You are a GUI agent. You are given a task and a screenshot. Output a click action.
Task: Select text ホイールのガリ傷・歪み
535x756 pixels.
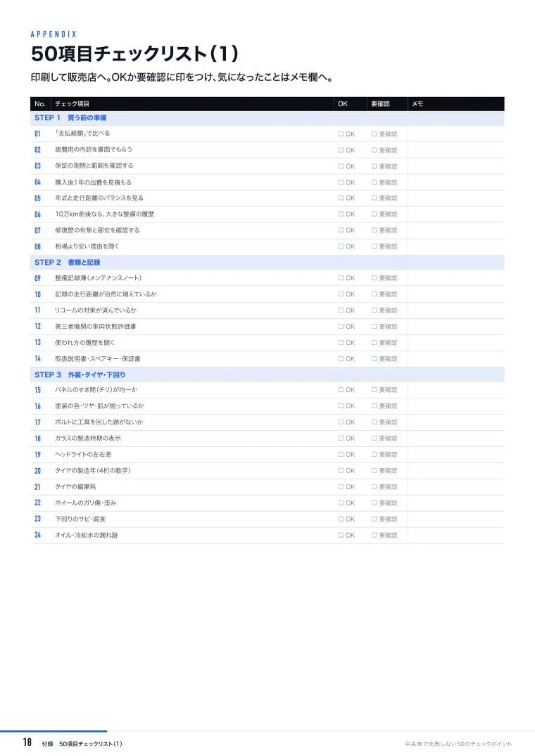[x=85, y=503]
